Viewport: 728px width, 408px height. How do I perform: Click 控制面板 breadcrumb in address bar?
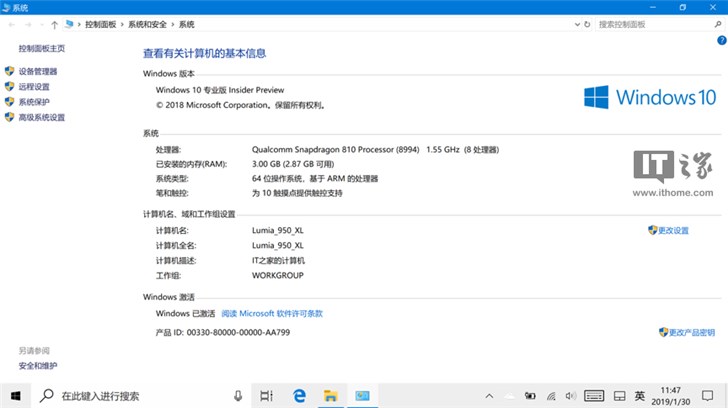100,25
